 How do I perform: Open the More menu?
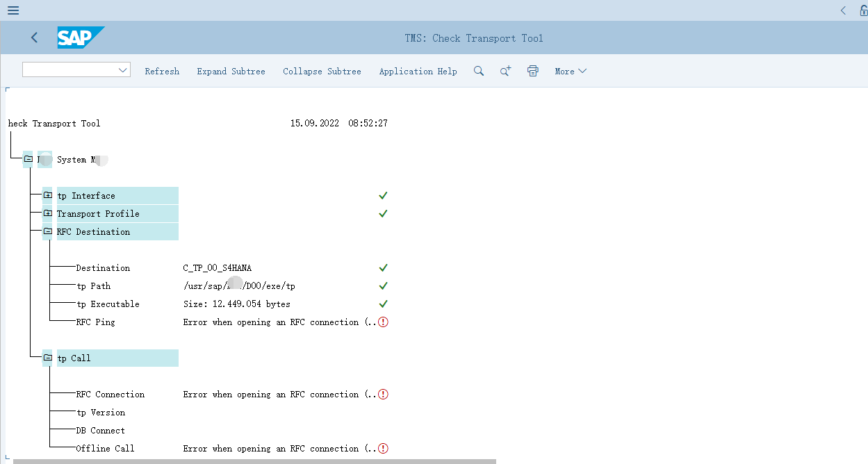(x=570, y=72)
